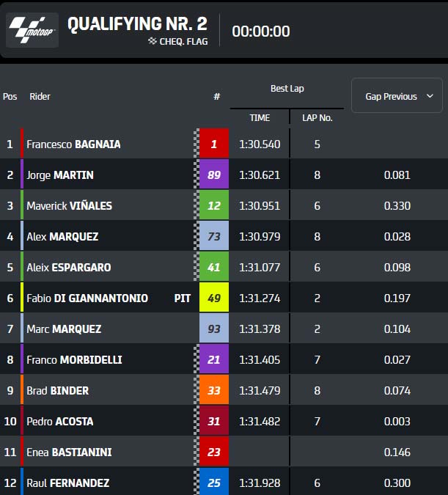Click the orange number 33 badge
Image resolution: width=448 pixels, height=495 pixels.
(x=214, y=390)
